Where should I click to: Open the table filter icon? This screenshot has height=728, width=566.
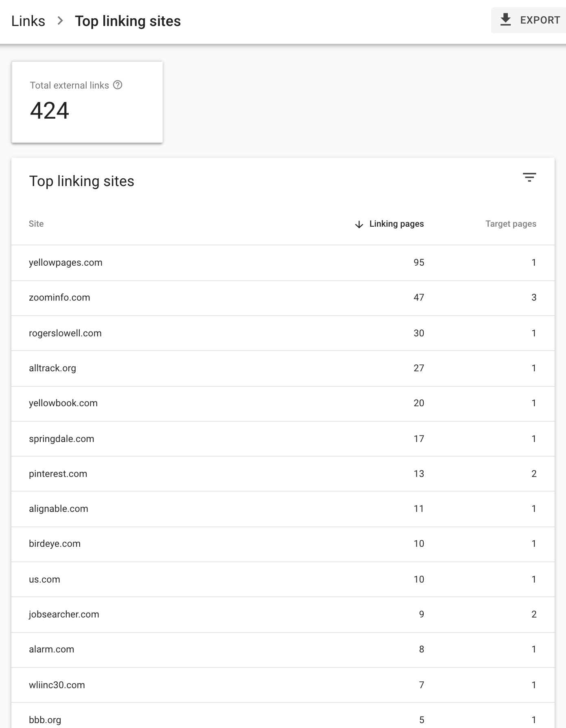point(529,177)
